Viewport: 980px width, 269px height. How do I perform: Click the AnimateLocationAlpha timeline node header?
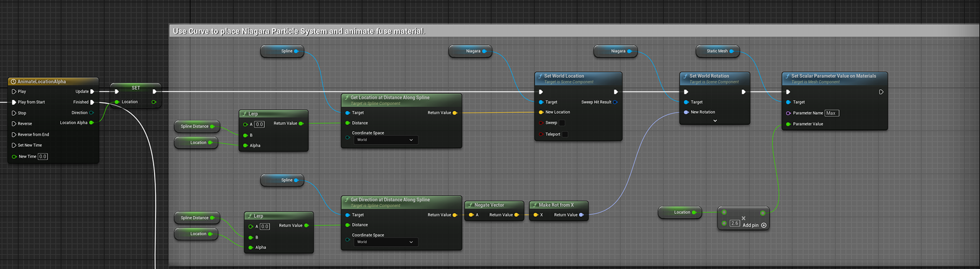click(53, 82)
